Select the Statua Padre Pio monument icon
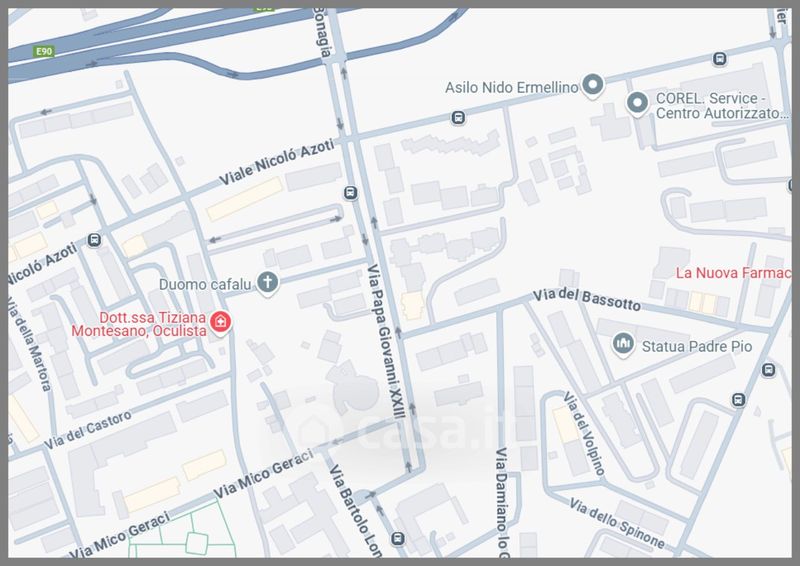 pyautogui.click(x=623, y=344)
